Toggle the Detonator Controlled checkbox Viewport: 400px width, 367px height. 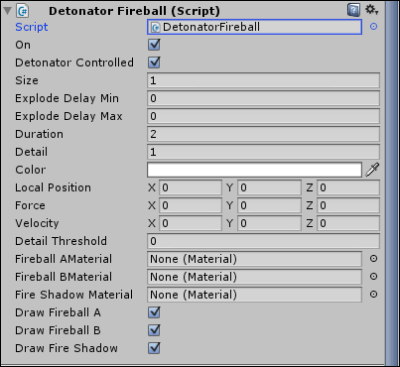154,62
